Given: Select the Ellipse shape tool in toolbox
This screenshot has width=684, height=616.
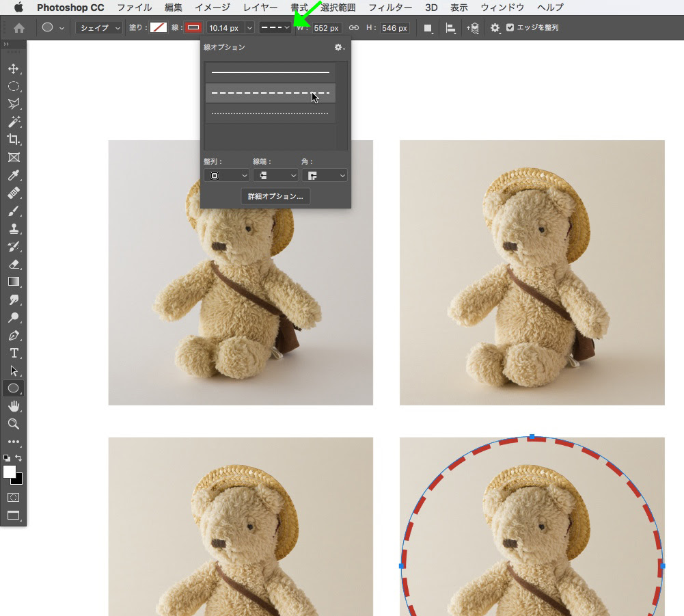Looking at the screenshot, I should pos(14,388).
